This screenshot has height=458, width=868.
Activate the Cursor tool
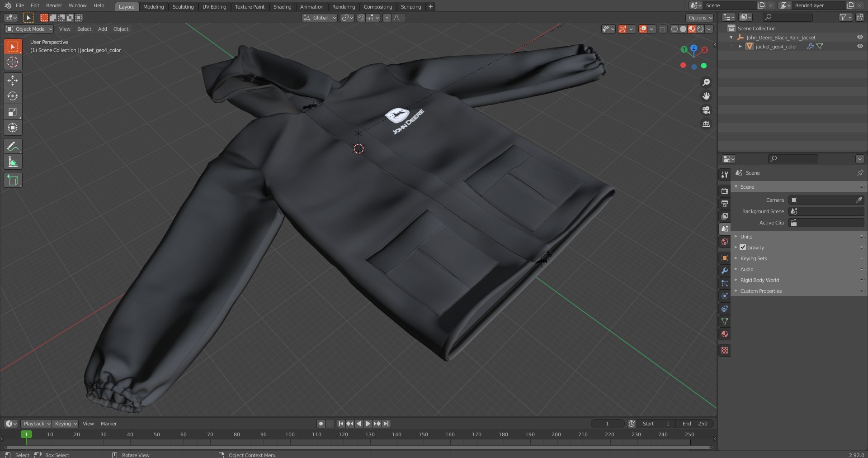(13, 62)
